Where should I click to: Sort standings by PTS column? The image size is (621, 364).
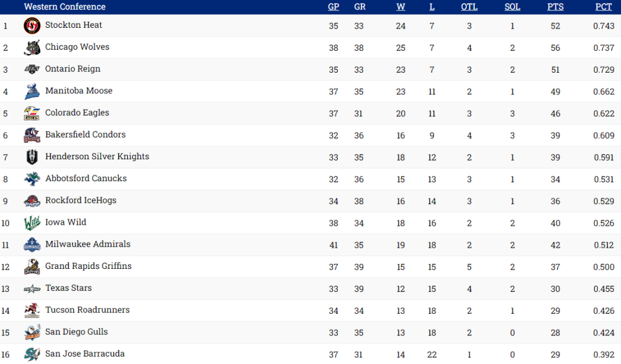click(555, 7)
